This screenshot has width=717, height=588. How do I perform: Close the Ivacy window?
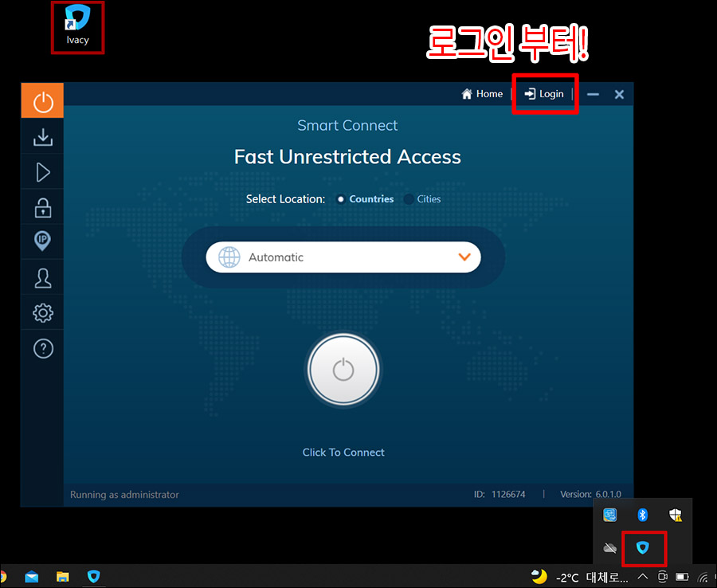[619, 94]
